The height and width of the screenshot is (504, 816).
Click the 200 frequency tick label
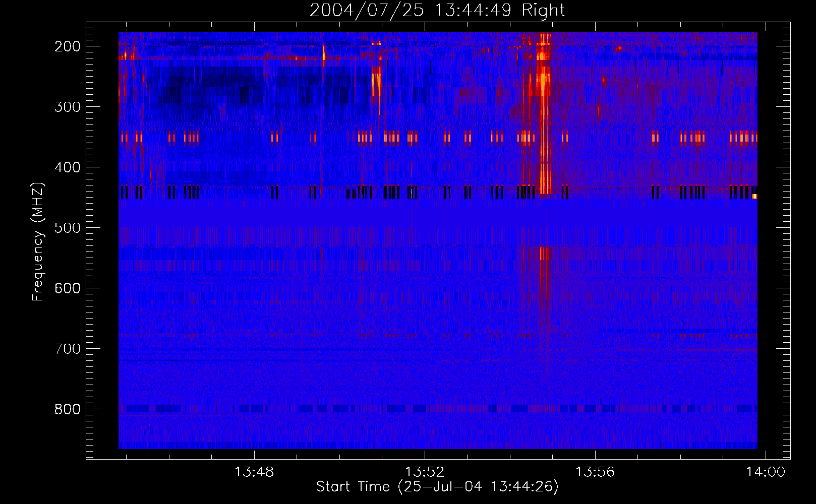(68, 46)
